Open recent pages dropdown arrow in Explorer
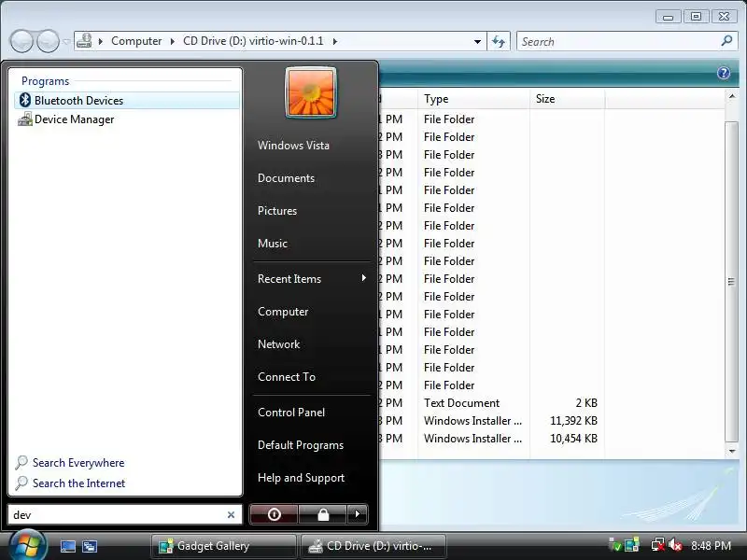This screenshot has width=747, height=560. point(66,41)
